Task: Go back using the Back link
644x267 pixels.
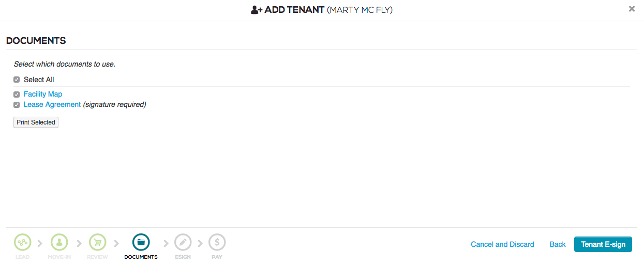Action: pyautogui.click(x=558, y=244)
